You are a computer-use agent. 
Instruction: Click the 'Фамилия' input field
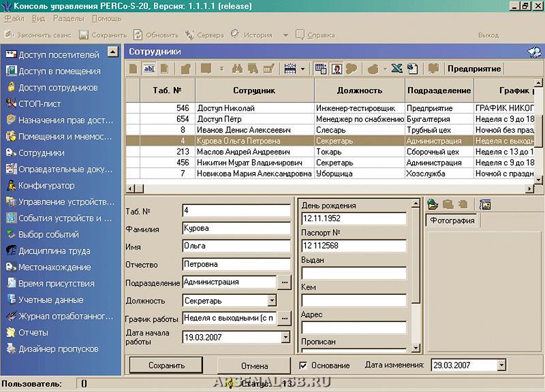[236, 229]
